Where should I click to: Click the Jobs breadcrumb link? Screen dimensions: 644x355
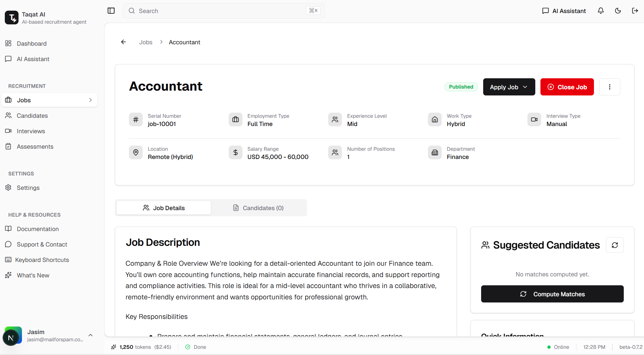coord(146,42)
